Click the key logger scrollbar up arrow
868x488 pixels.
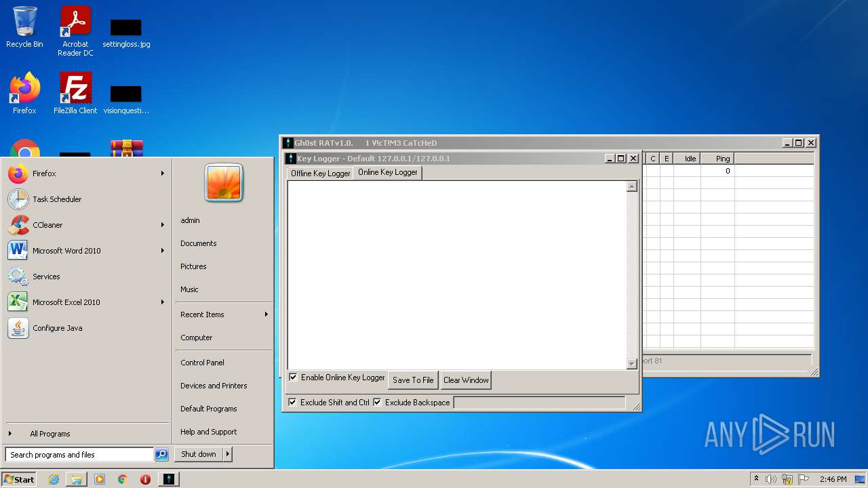(x=632, y=186)
